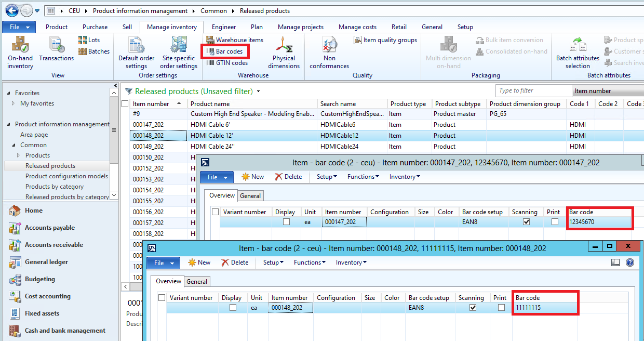Toggle the Scanning checkbox for item 000148_202

coord(473,307)
